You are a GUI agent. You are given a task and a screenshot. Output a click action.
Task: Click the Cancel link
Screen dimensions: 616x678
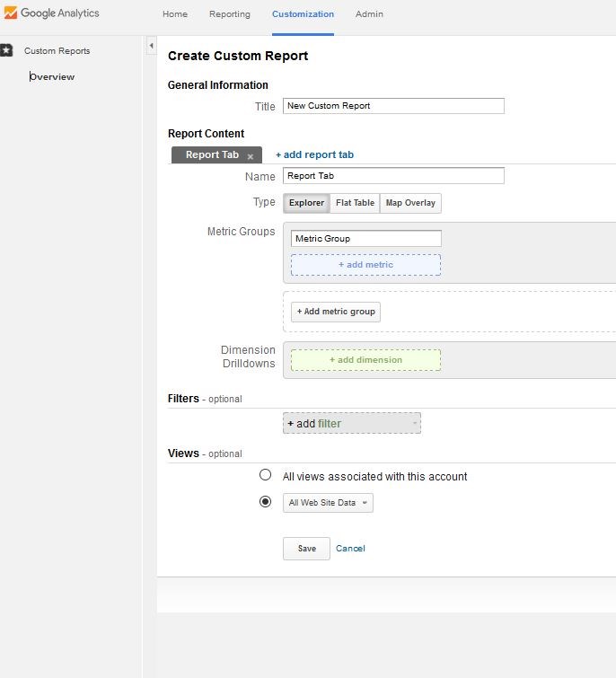(x=350, y=549)
